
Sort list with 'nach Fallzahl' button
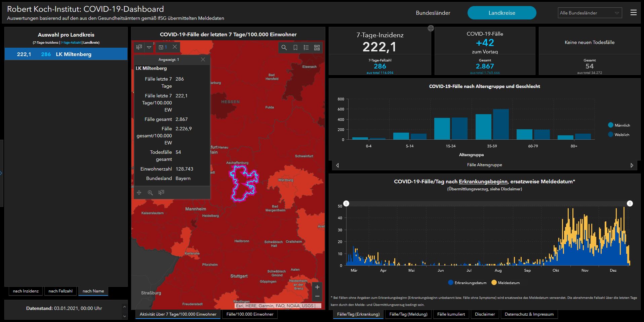tap(61, 291)
